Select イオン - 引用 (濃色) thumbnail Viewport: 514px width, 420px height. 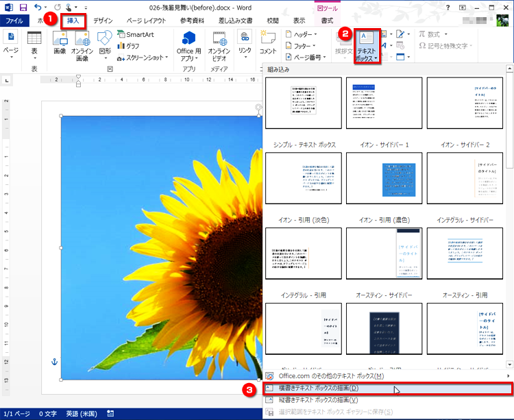pos(384,178)
